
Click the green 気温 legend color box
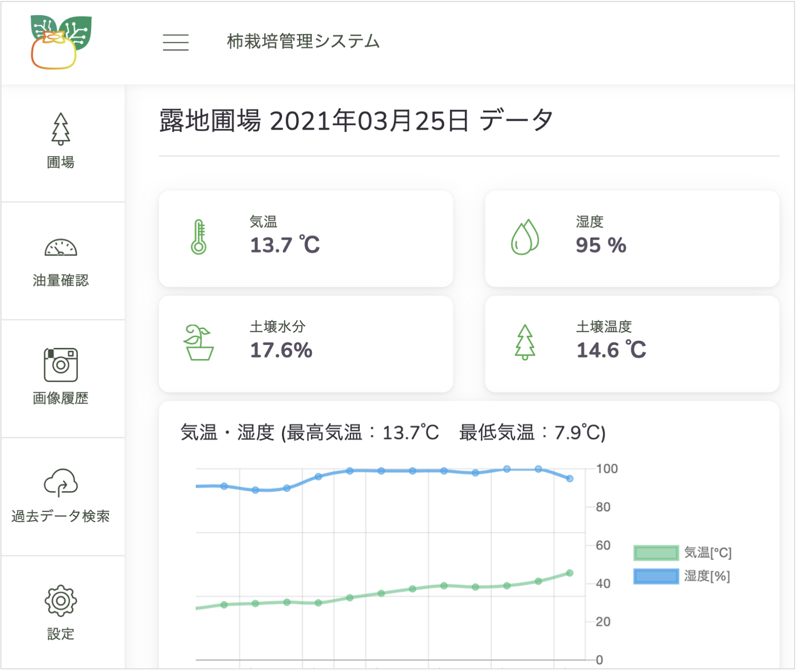[656, 553]
